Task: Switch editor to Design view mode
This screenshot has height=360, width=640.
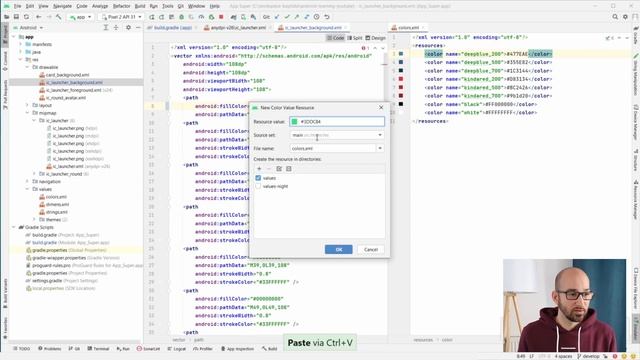Action: [x=376, y=38]
